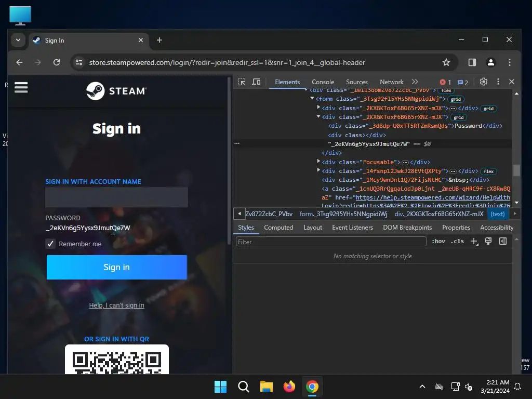Image resolution: width=532 pixels, height=399 pixels.
Task: Open DOM Breakpoints tab
Action: click(x=407, y=228)
